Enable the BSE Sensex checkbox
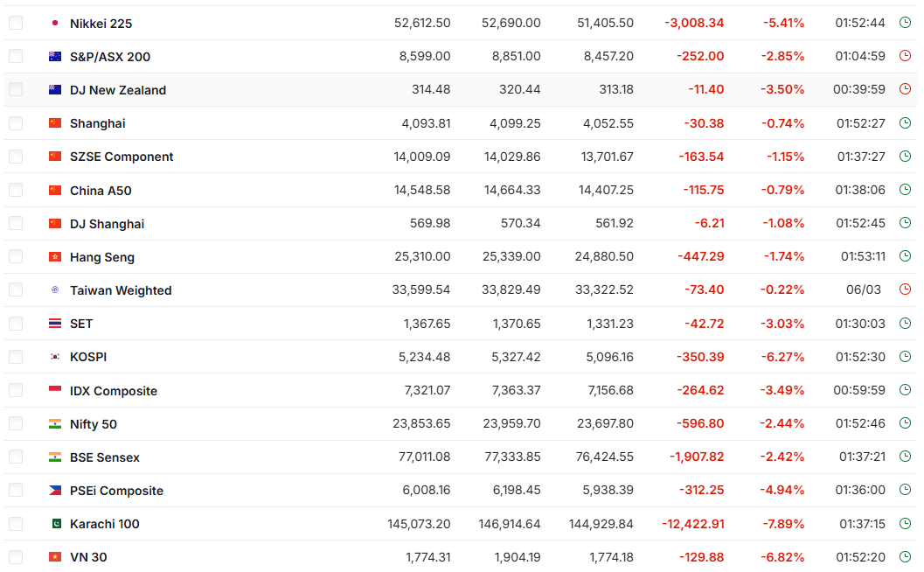 16,457
